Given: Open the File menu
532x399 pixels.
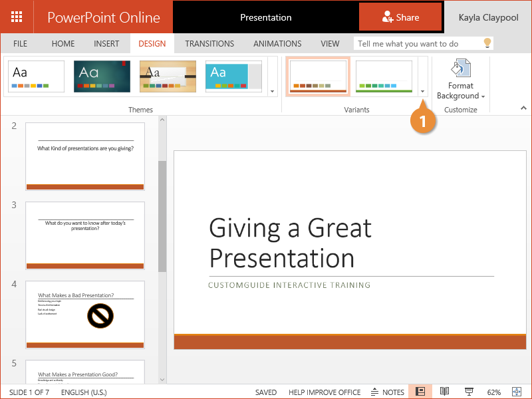Looking at the screenshot, I should pos(21,44).
